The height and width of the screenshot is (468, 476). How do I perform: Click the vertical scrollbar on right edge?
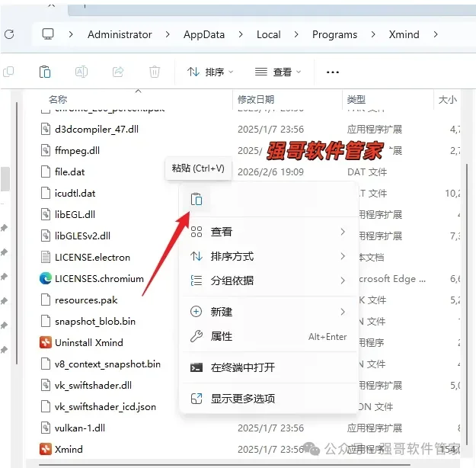click(467, 304)
